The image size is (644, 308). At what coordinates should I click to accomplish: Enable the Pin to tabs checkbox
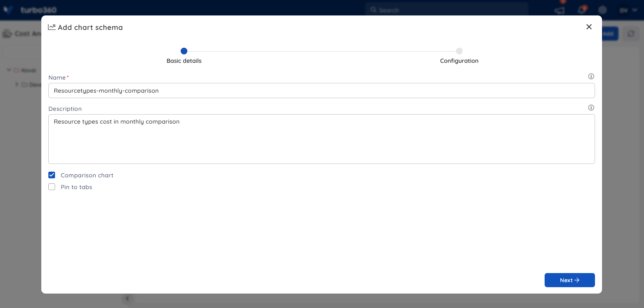point(52,187)
